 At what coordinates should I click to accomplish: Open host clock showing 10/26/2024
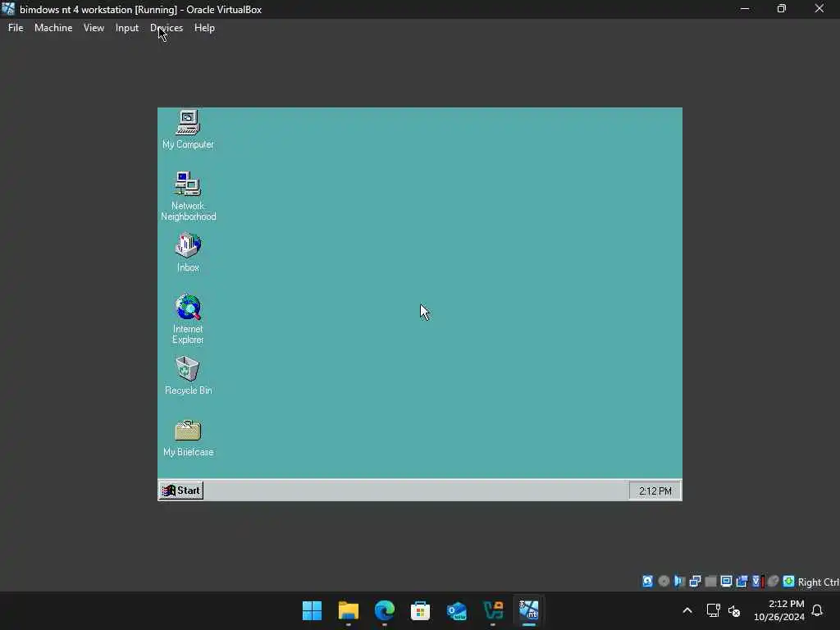pyautogui.click(x=779, y=610)
